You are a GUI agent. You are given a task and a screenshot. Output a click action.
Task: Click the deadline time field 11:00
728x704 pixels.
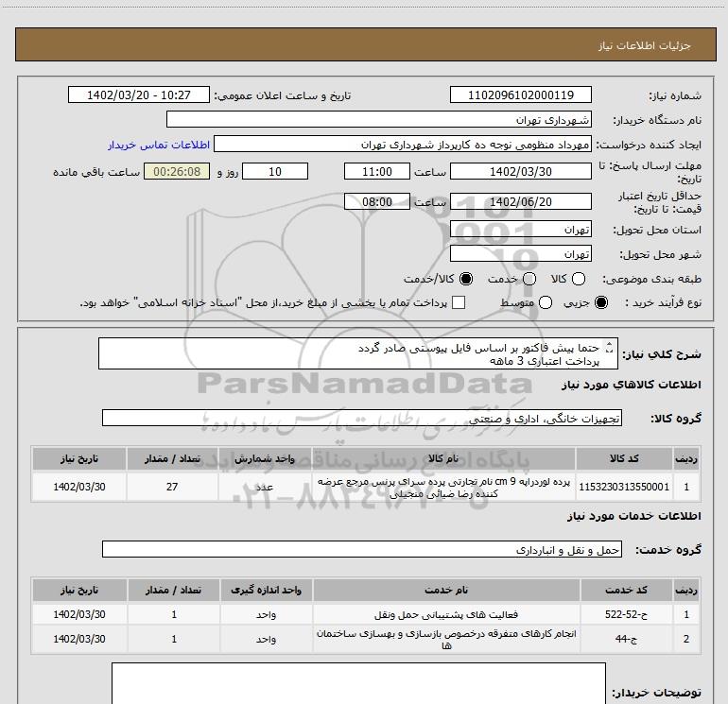[377, 171]
